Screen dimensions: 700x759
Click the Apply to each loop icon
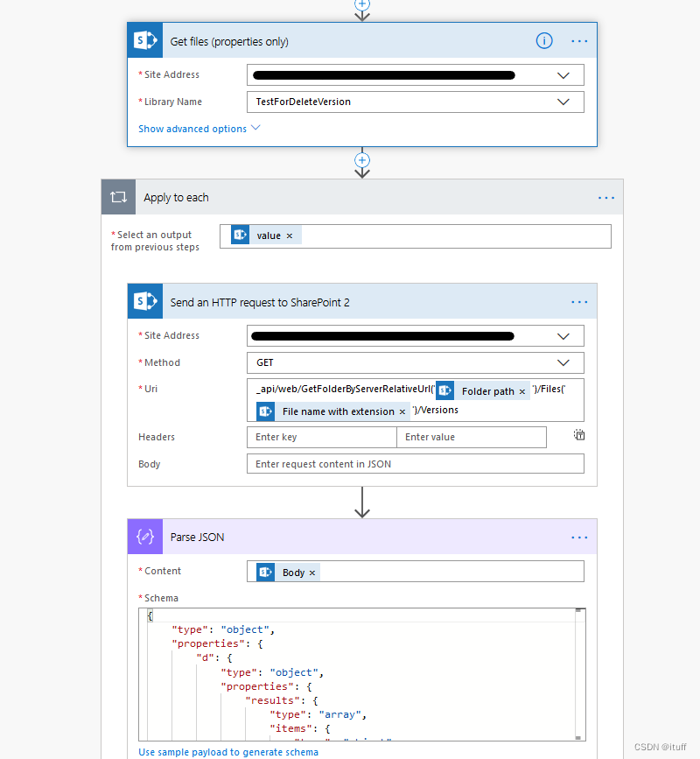point(118,197)
